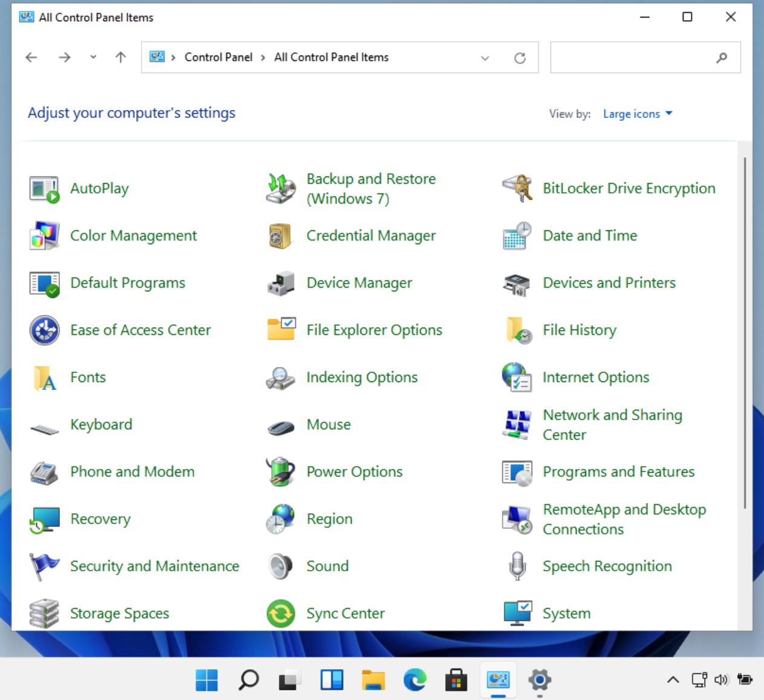Open the Speech Recognition microphone icon
Screen dimensions: 764x700
(x=517, y=566)
